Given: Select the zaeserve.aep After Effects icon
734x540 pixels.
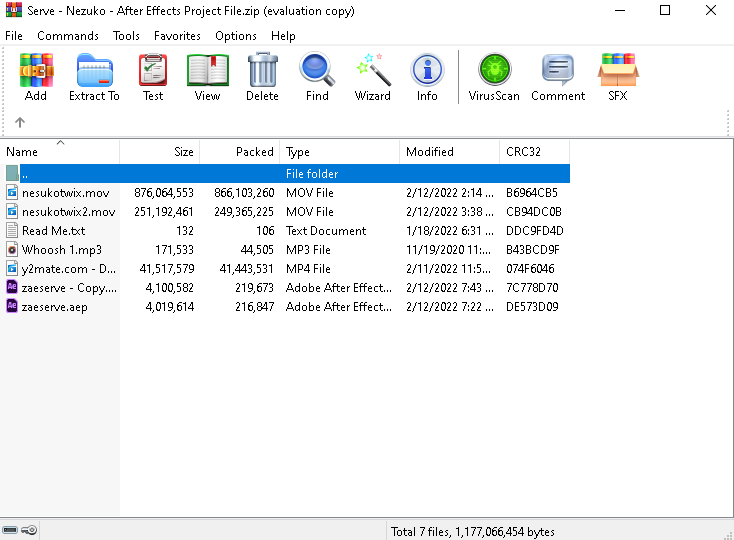Looking at the screenshot, I should pos(12,306).
